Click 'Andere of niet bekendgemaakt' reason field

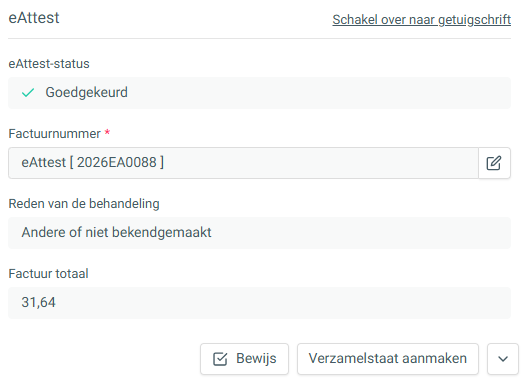(259, 233)
